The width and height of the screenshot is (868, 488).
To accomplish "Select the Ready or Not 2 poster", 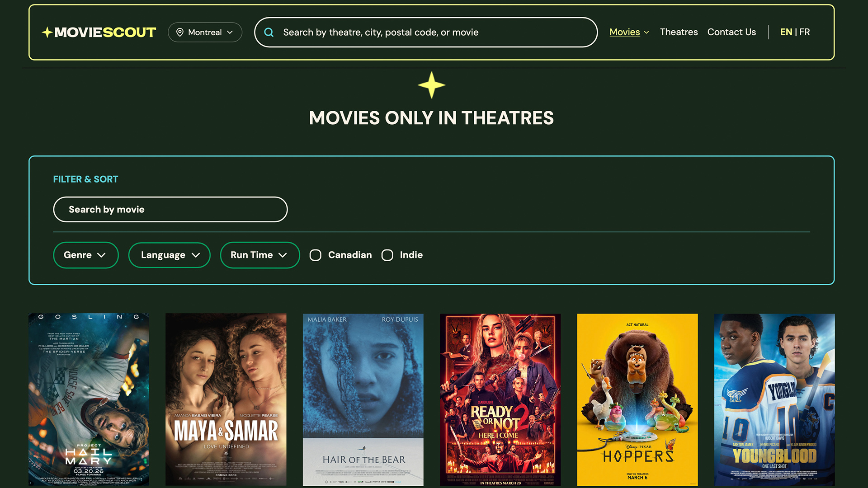I will (x=500, y=399).
